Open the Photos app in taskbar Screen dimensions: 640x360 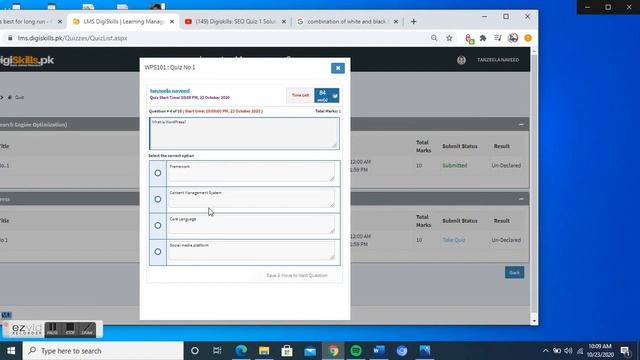pos(425,351)
